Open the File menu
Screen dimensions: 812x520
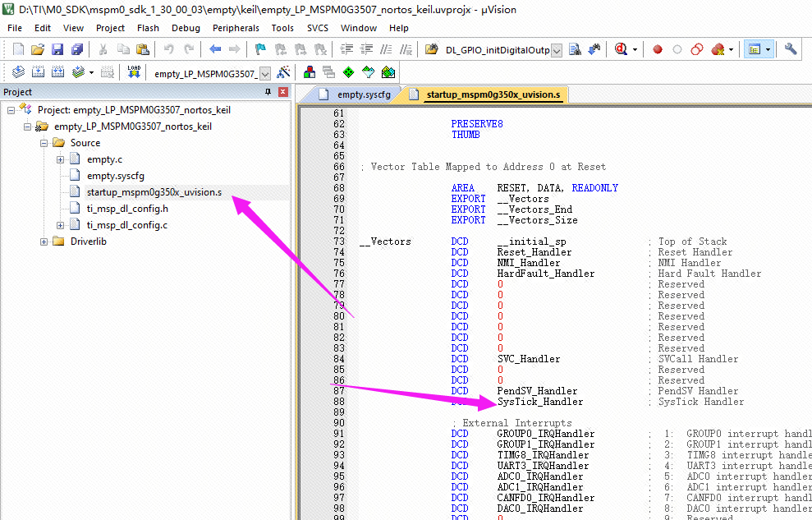[x=15, y=28]
